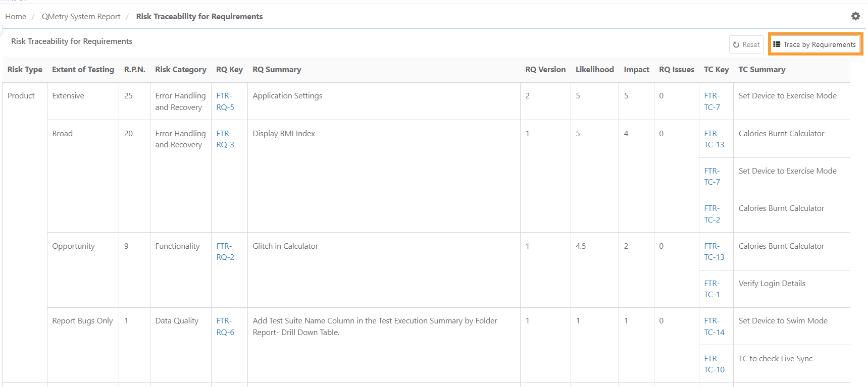Open QMetry System Report breadcrumb
The width and height of the screenshot is (868, 387).
click(81, 17)
